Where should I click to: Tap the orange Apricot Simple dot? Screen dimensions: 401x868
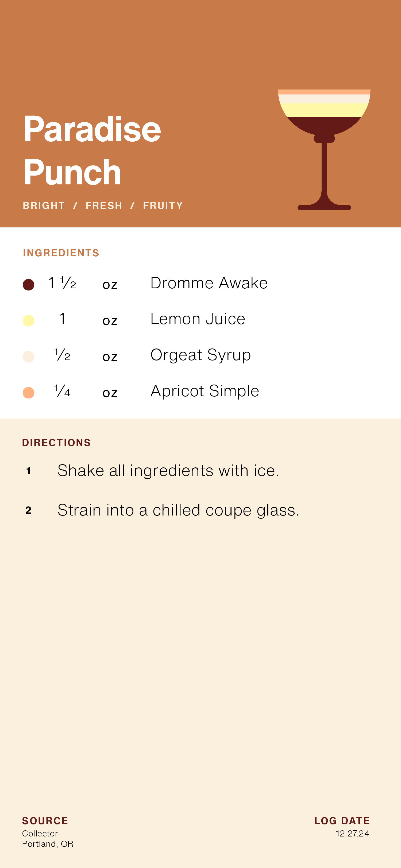[28, 393]
